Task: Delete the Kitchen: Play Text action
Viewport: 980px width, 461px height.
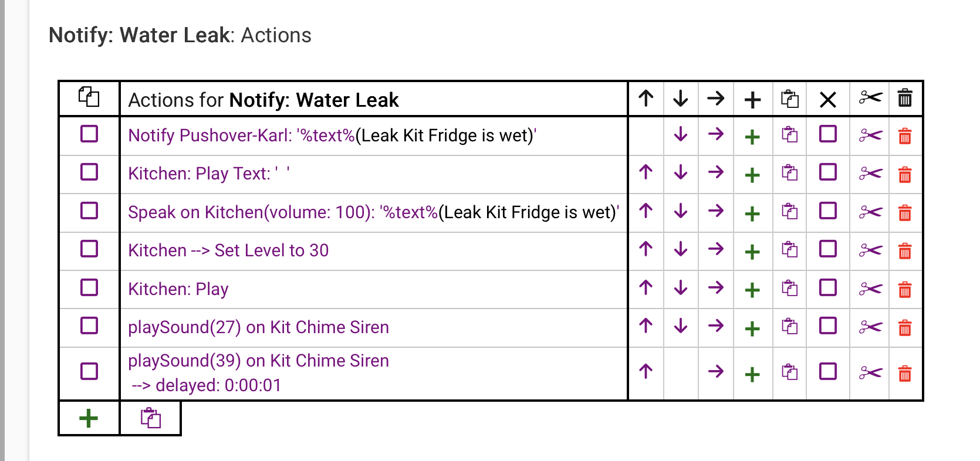Action: pos(905,174)
